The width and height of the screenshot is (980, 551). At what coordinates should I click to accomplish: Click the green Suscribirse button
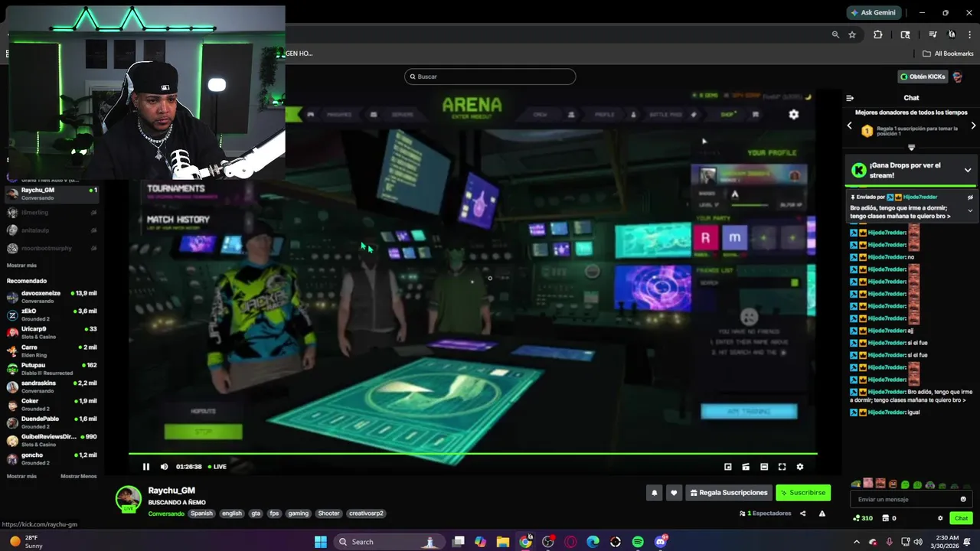[x=803, y=493]
